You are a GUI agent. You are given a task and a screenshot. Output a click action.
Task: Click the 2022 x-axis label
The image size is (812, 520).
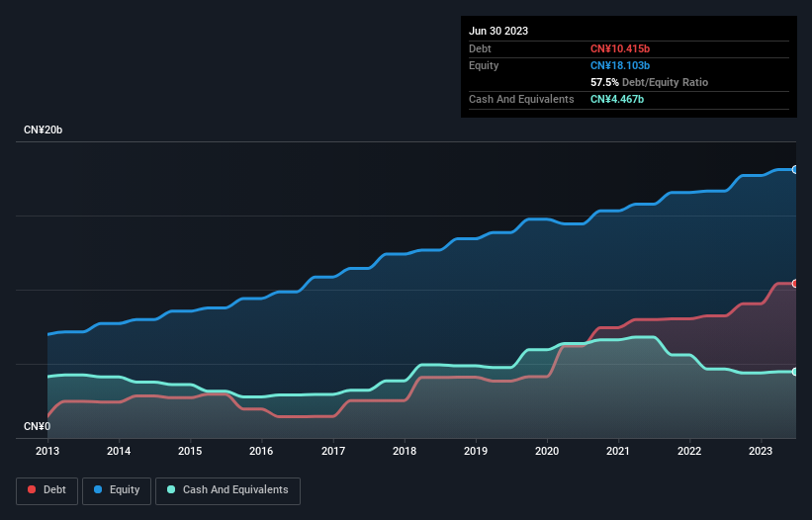click(x=689, y=451)
